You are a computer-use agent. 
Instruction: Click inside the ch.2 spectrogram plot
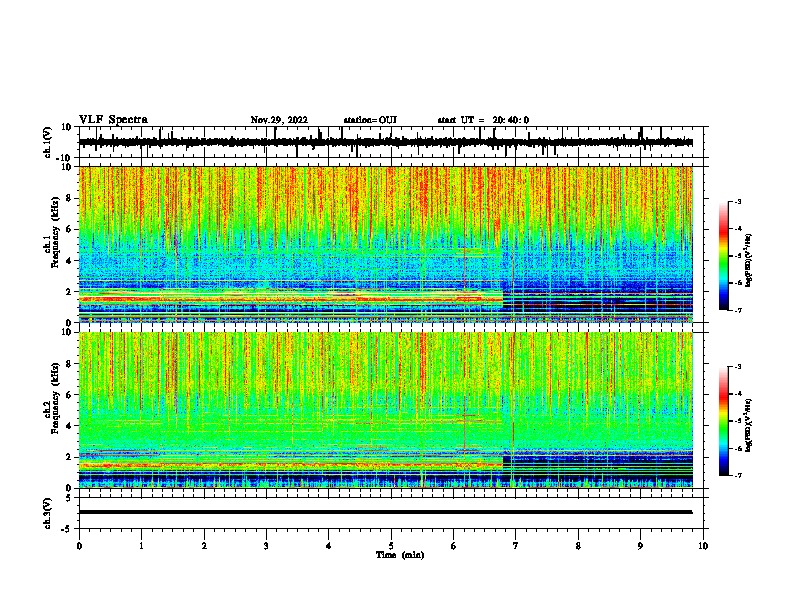[385, 410]
